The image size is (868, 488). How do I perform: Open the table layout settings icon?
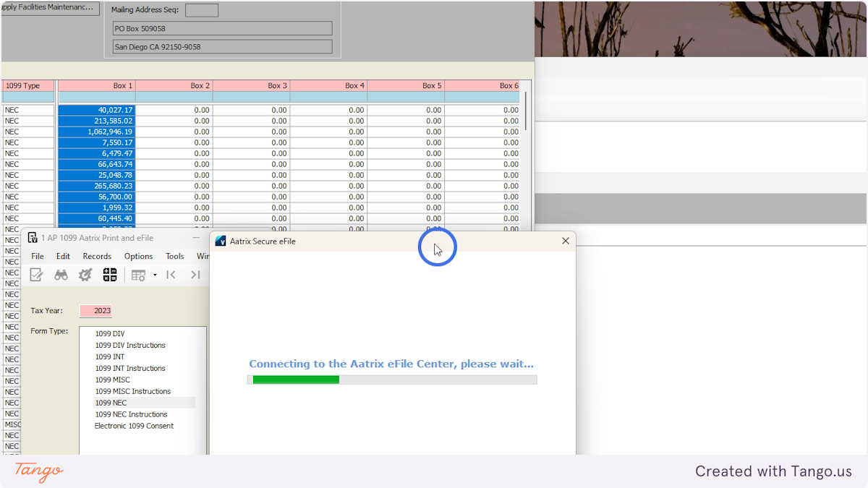tap(137, 275)
